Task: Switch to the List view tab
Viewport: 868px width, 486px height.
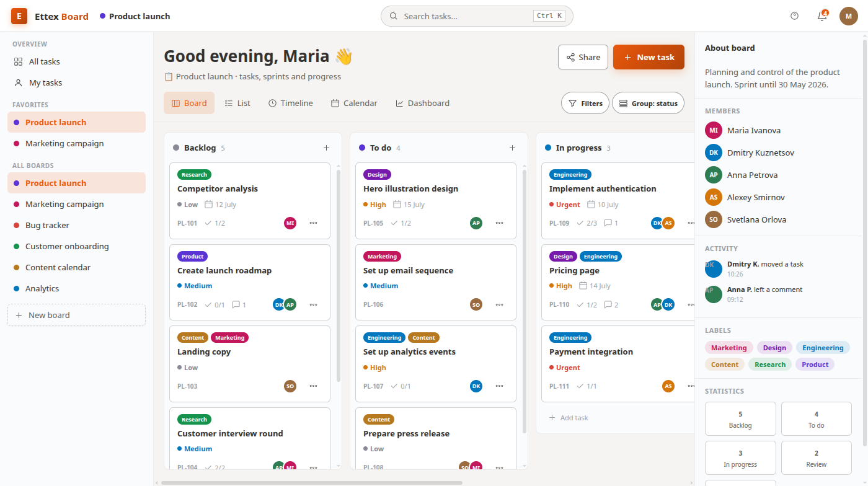Action: point(237,103)
